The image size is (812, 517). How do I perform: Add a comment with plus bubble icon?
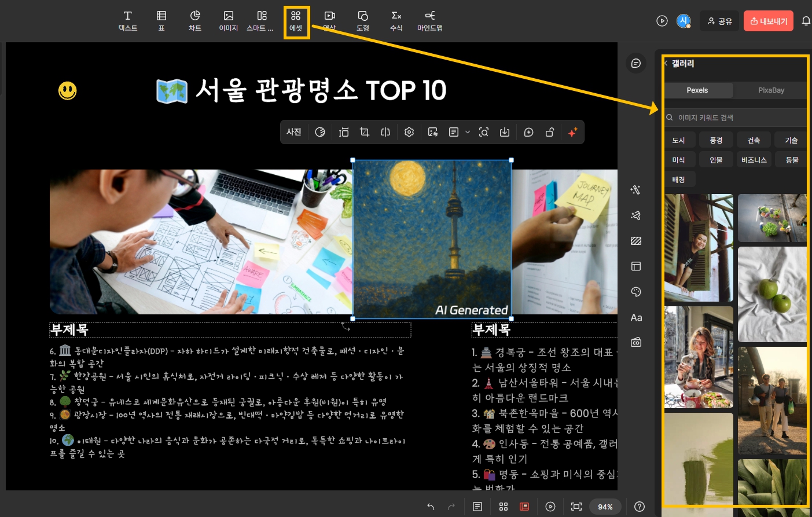click(x=528, y=132)
